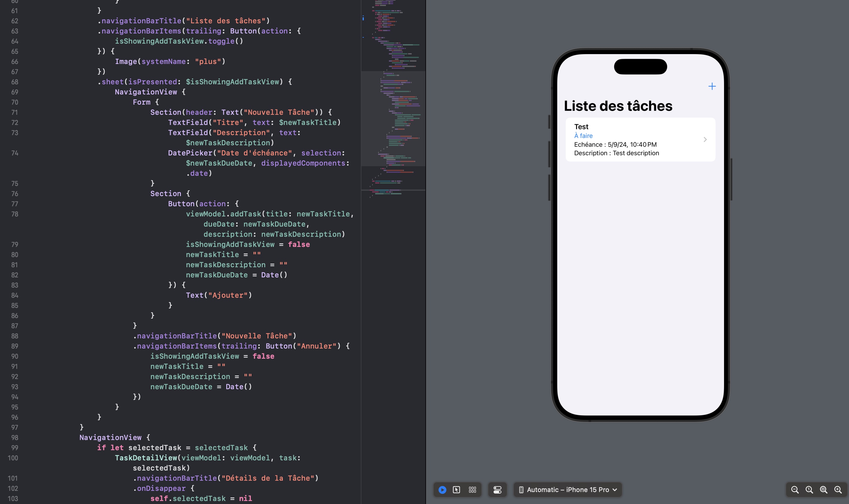Start the SwiftUI live preview

click(x=442, y=489)
